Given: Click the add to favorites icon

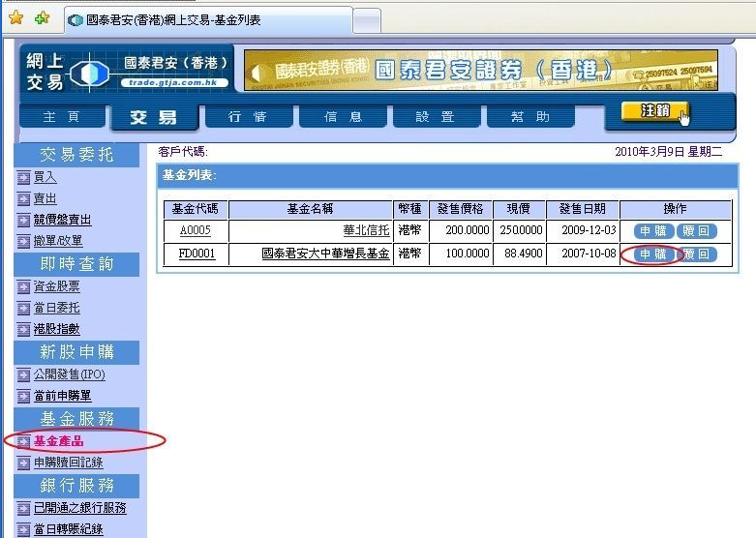Looking at the screenshot, I should click(x=43, y=18).
